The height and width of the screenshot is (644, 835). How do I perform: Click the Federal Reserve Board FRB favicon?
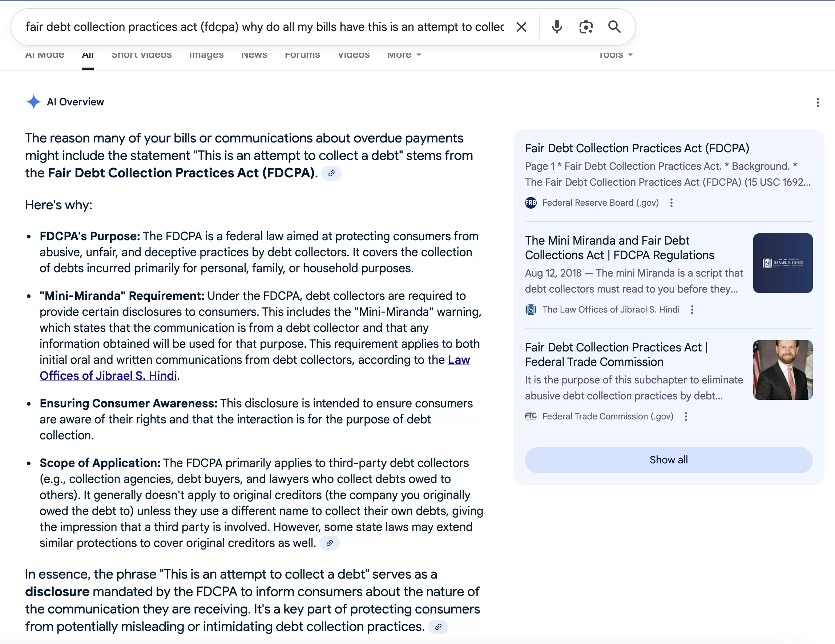(531, 203)
